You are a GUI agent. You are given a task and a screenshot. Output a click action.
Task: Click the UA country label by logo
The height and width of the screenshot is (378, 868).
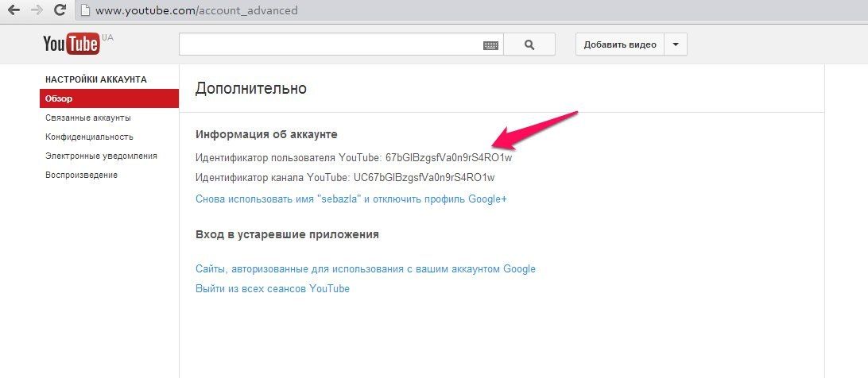(x=107, y=37)
